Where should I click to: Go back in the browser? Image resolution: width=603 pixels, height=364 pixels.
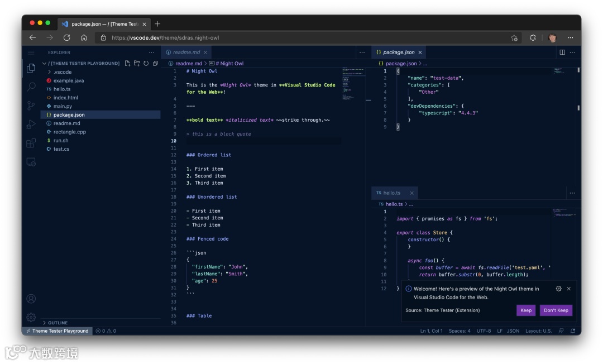(33, 37)
